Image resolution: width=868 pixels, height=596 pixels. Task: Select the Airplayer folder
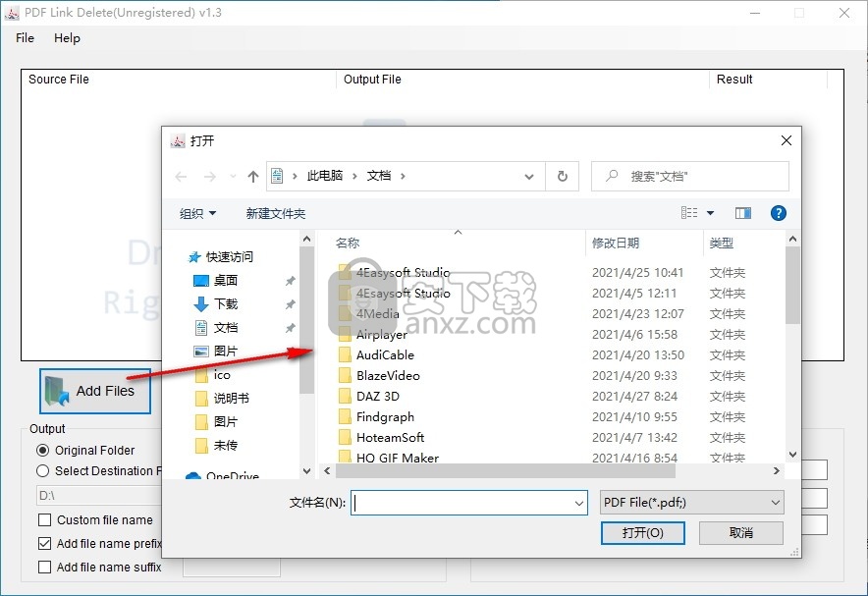(x=382, y=334)
